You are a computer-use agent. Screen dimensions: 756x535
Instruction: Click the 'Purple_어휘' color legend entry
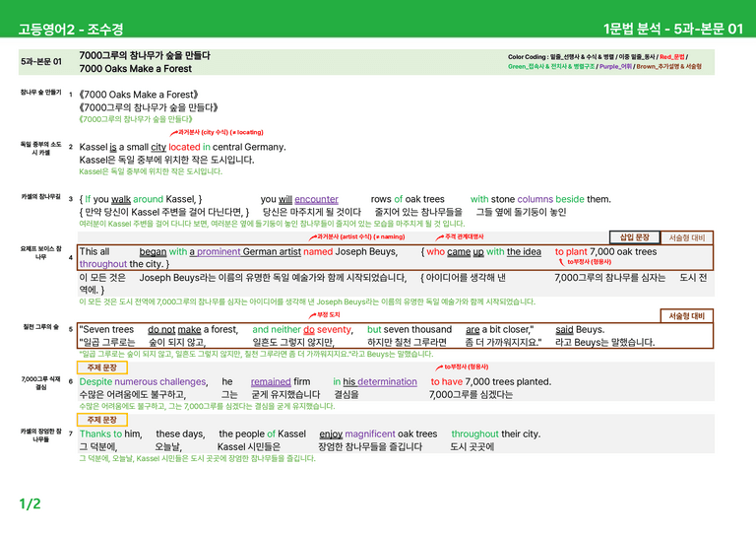click(615, 67)
